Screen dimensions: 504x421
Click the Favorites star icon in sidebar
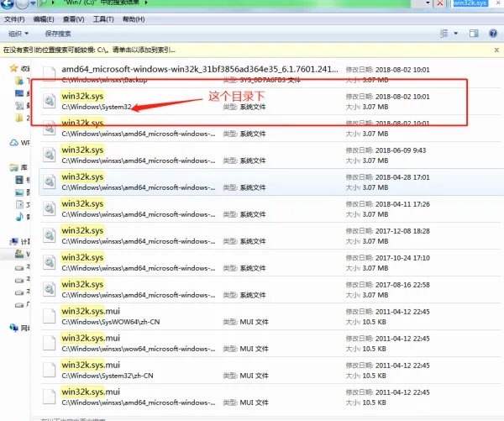pos(13,68)
